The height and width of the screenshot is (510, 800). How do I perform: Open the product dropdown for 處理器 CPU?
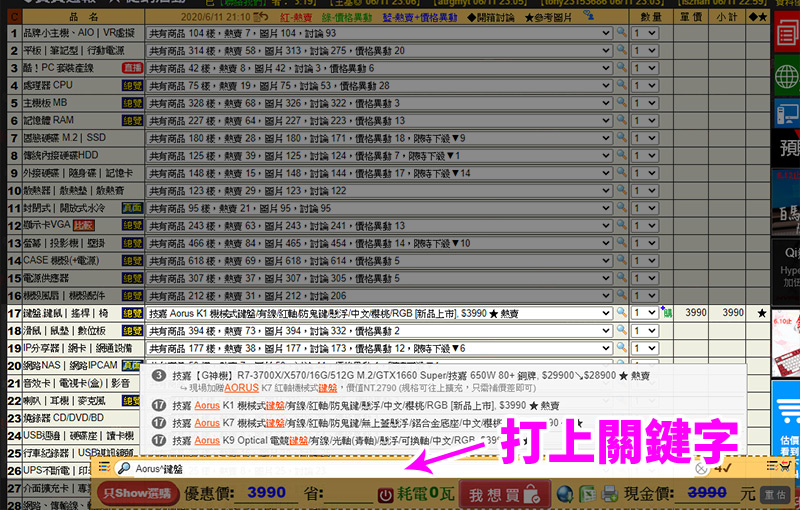pyautogui.click(x=379, y=86)
